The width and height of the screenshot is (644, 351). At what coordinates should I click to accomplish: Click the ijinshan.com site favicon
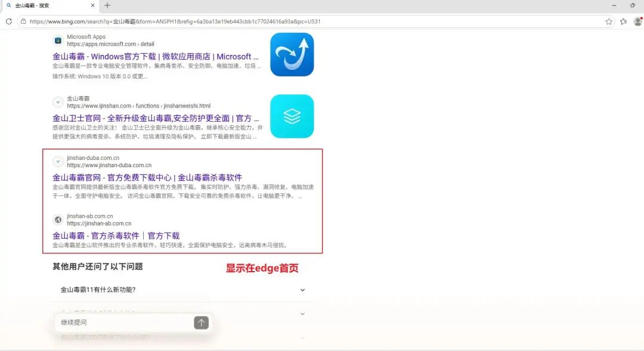(x=58, y=102)
